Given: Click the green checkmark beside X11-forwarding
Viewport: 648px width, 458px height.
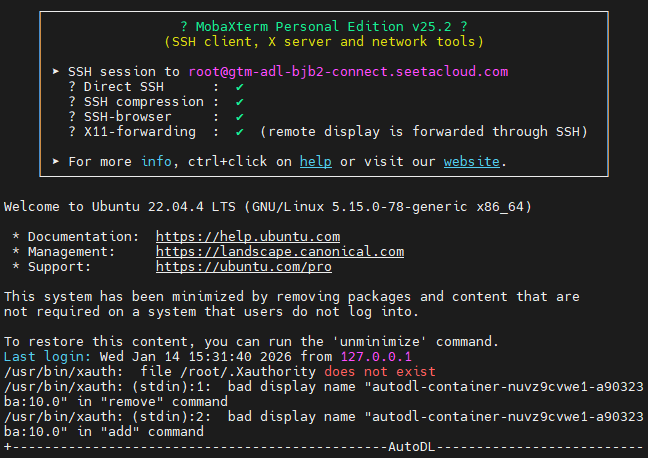Looking at the screenshot, I should (239, 132).
